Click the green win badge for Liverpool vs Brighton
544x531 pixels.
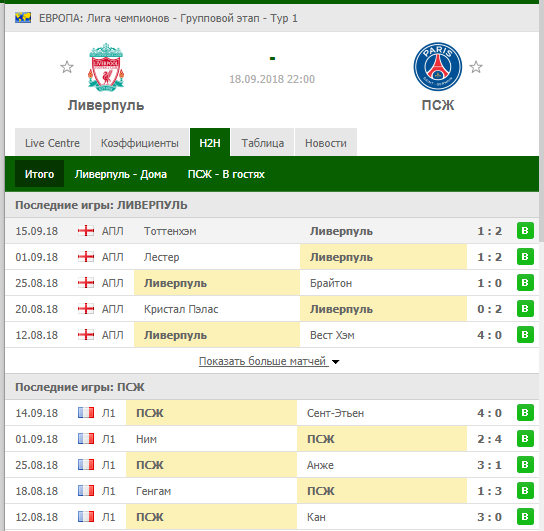tap(525, 283)
